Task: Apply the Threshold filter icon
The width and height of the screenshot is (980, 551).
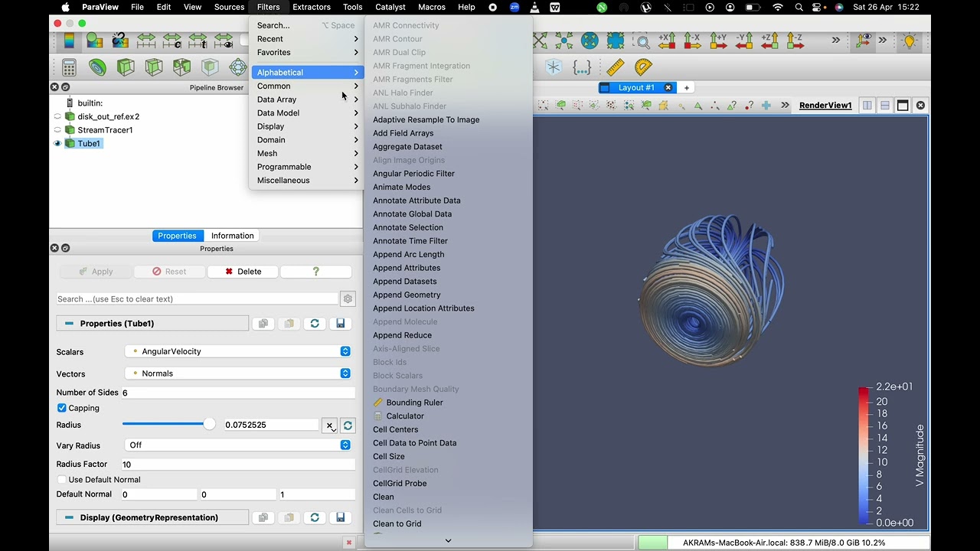Action: (181, 67)
